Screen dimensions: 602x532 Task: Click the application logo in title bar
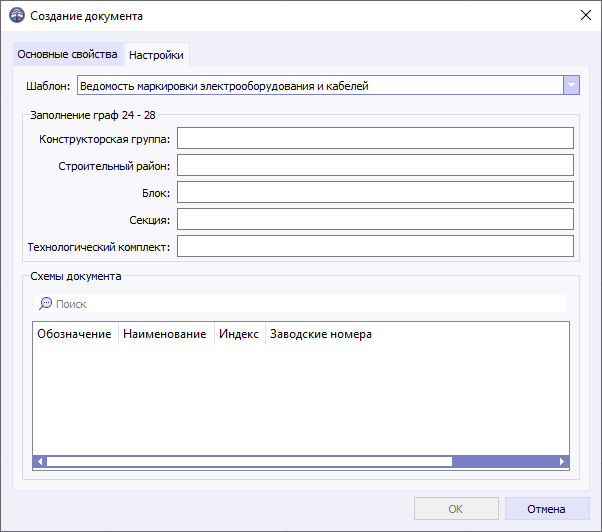(17, 16)
